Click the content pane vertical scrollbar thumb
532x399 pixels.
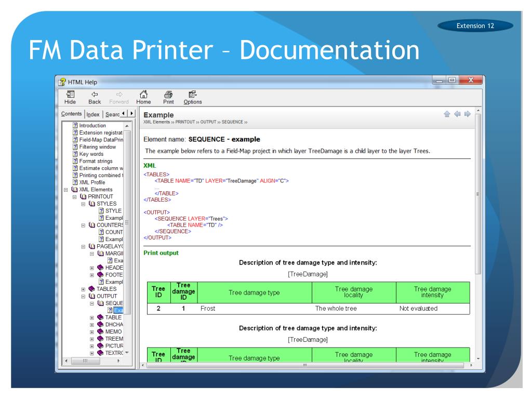478,194
